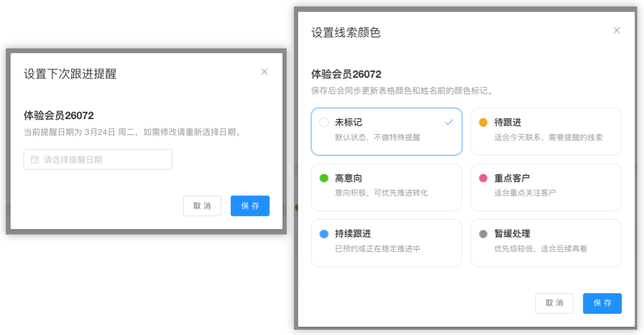
Task: Click the calendar icon in date field
Action: click(x=35, y=160)
